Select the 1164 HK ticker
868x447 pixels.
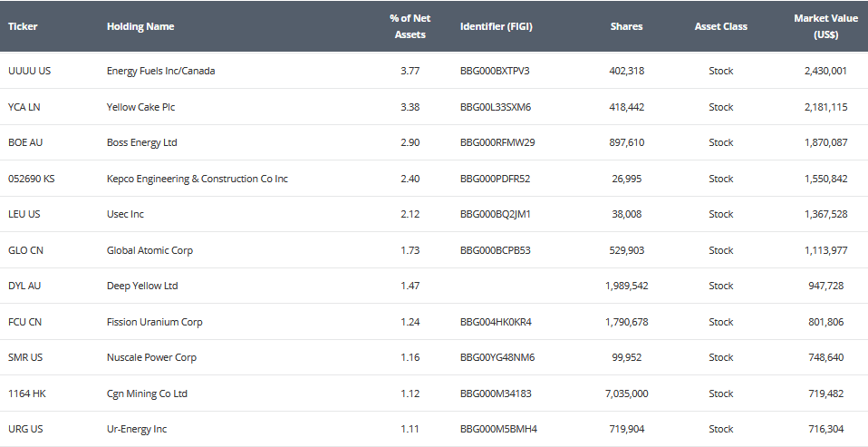(x=27, y=394)
